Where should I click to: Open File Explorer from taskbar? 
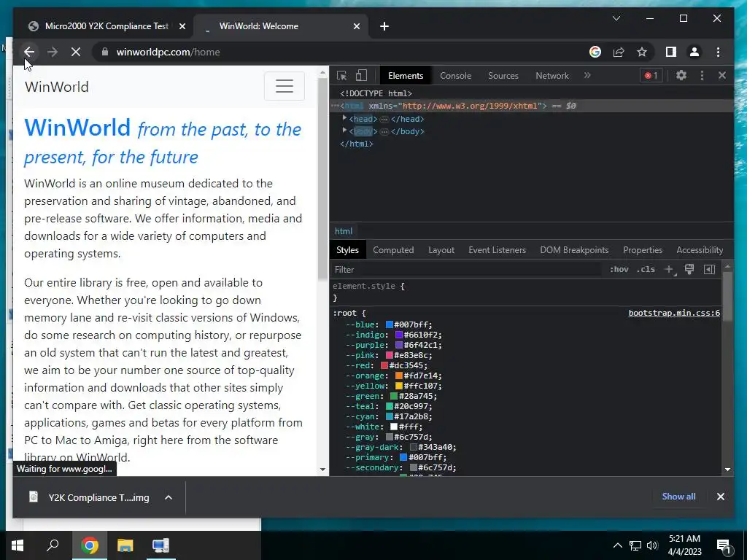(125, 545)
